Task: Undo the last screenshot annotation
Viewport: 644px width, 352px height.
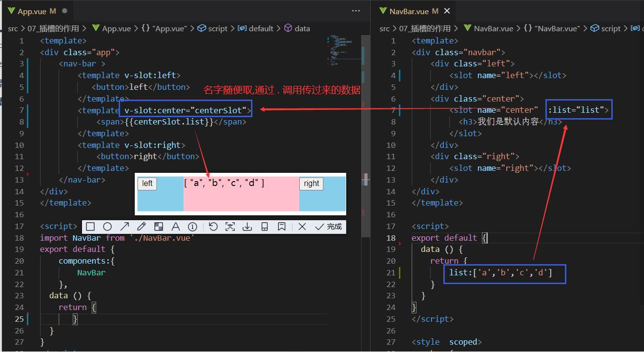Action: 213,227
